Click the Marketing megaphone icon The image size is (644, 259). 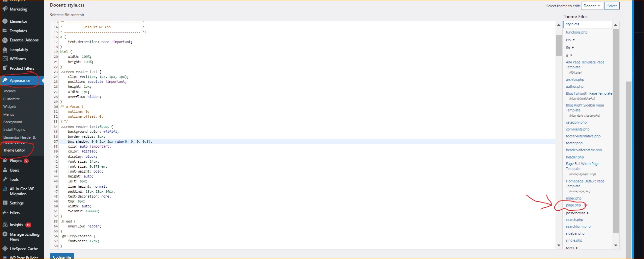[x=5, y=9]
